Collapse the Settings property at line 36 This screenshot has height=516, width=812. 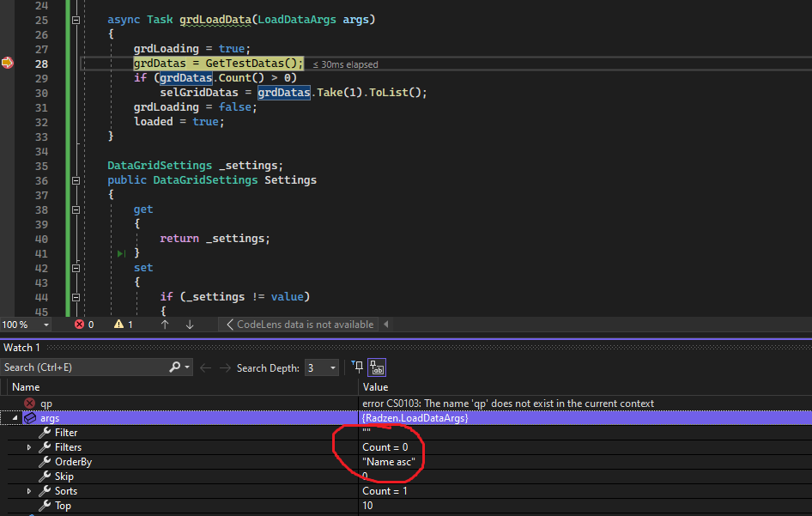(x=76, y=180)
